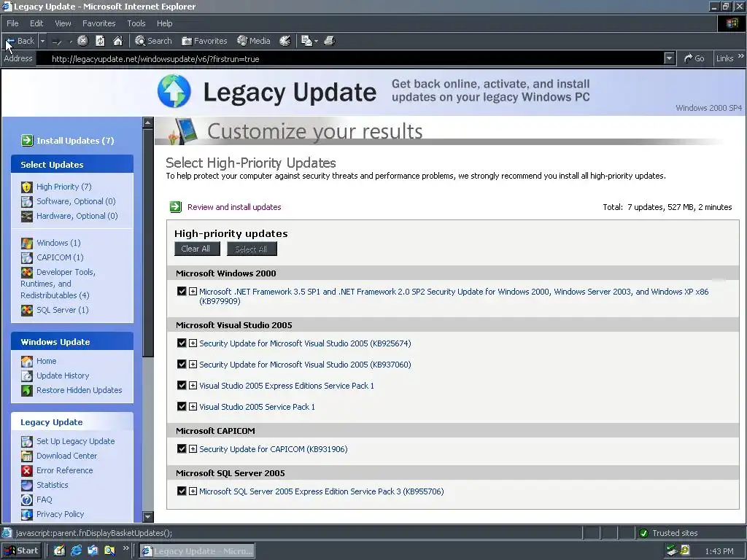747x560 pixels.
Task: Uncheck the Visual Studio 2005 KB925674 checkbox
Action: (x=181, y=343)
